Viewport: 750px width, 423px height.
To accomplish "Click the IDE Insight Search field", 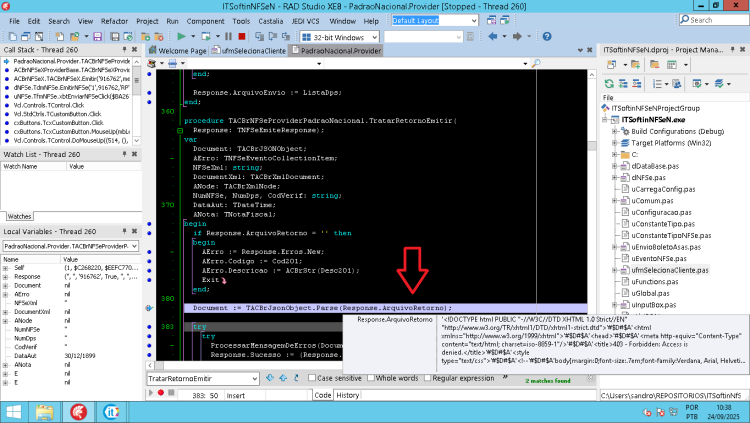I will tap(714, 20).
